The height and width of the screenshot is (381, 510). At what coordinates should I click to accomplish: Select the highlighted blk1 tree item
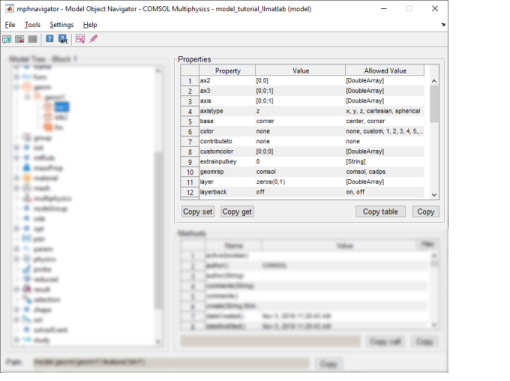tap(62, 107)
